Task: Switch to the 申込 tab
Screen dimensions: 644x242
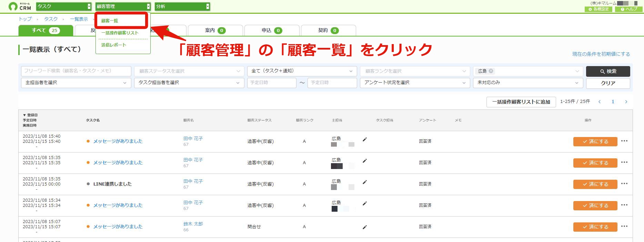Action: (x=272, y=30)
